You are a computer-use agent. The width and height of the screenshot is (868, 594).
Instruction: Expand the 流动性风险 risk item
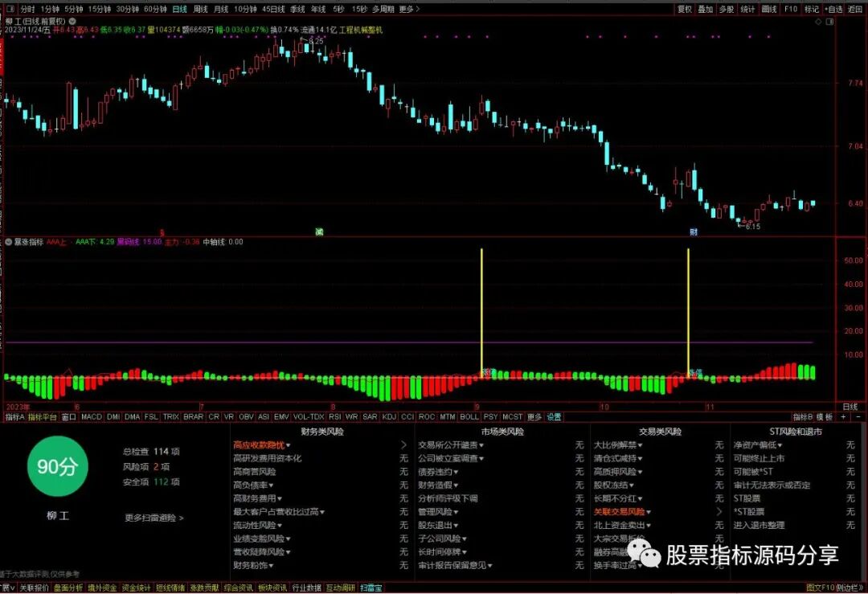(257, 525)
